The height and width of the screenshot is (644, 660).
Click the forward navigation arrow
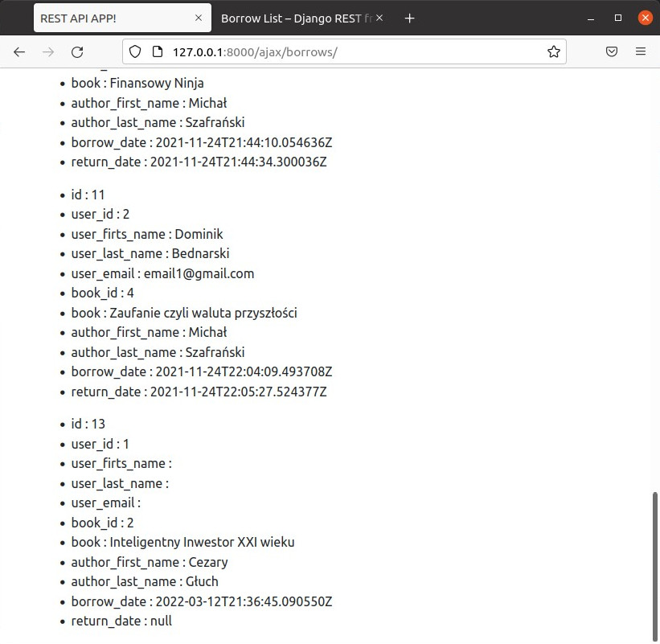click(x=48, y=51)
